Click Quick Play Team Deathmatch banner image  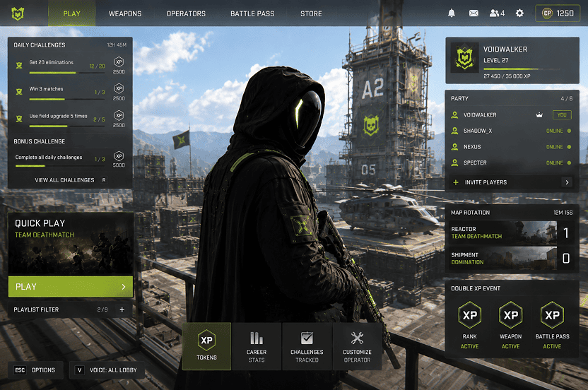coord(71,244)
